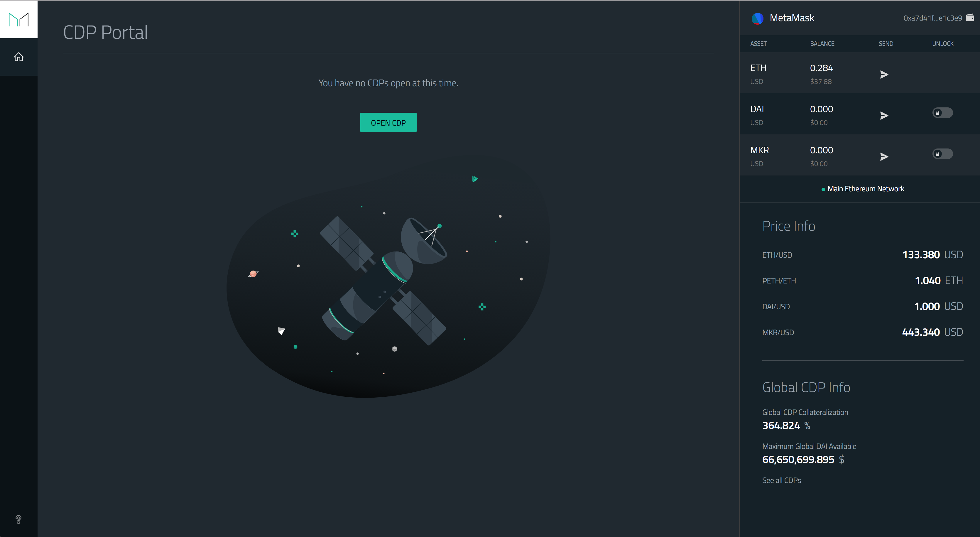Click the wallet icon beside address

pyautogui.click(x=970, y=18)
